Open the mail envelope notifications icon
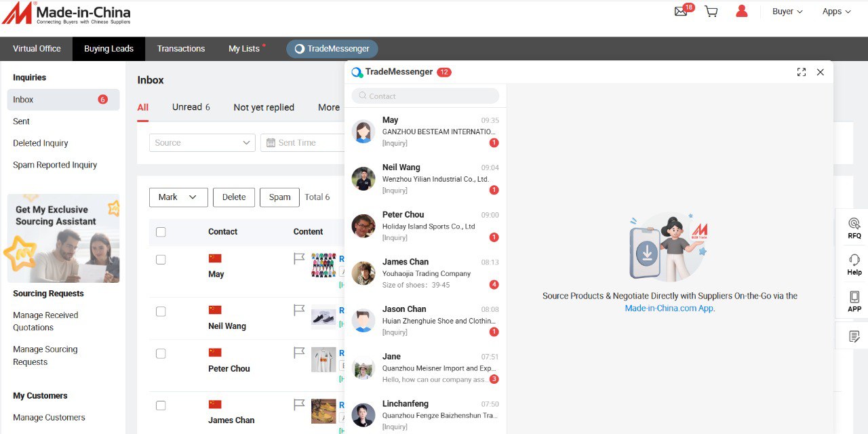868x434 pixels. [x=681, y=12]
